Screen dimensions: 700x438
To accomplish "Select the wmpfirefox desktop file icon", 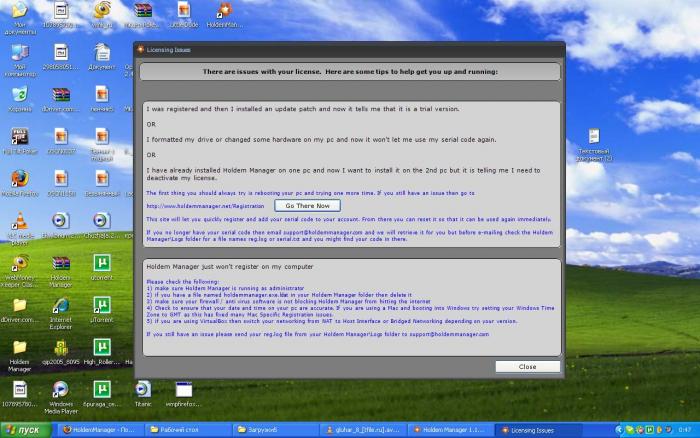I will (x=183, y=394).
